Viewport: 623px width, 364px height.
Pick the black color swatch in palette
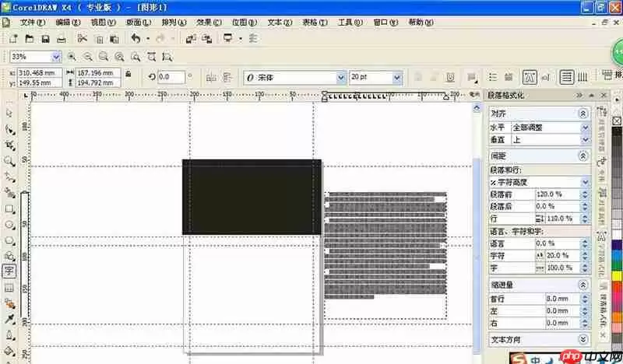coord(617,132)
